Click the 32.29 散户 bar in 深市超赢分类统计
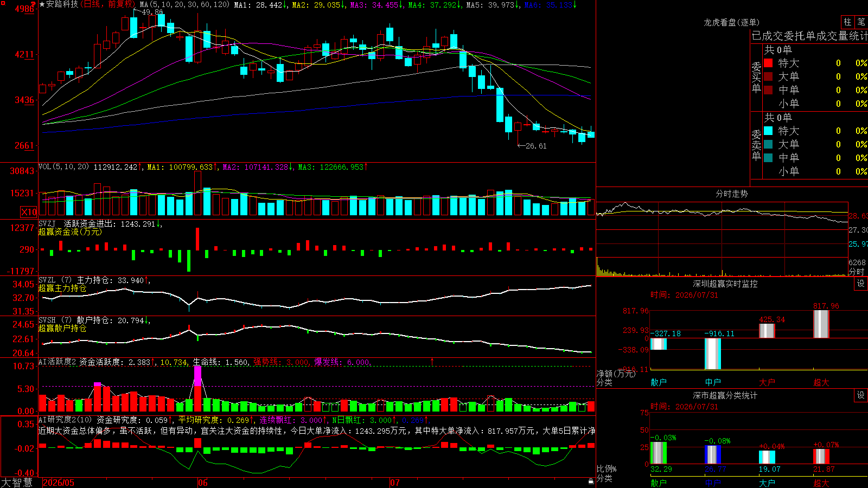Viewport: 868px width, 488px height. click(x=659, y=453)
